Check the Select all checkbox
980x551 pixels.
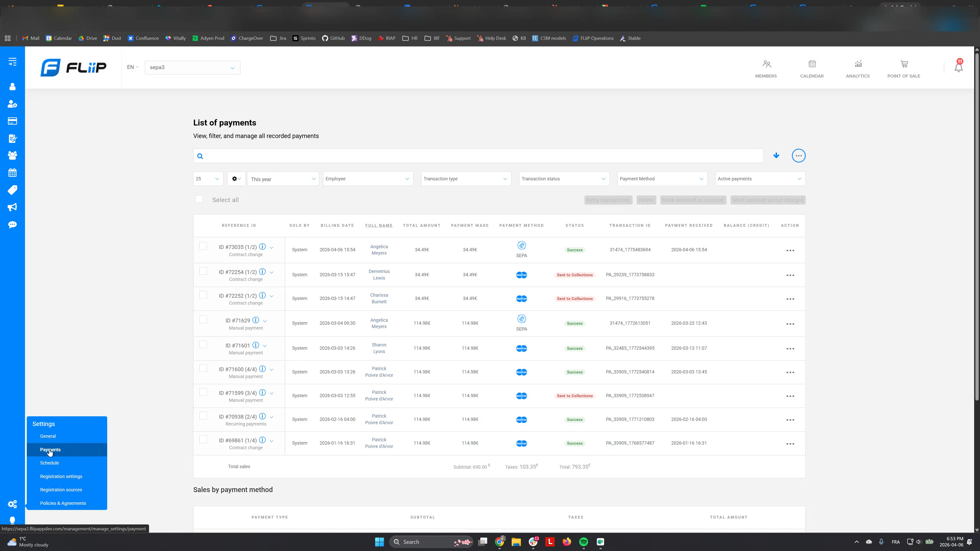(199, 199)
